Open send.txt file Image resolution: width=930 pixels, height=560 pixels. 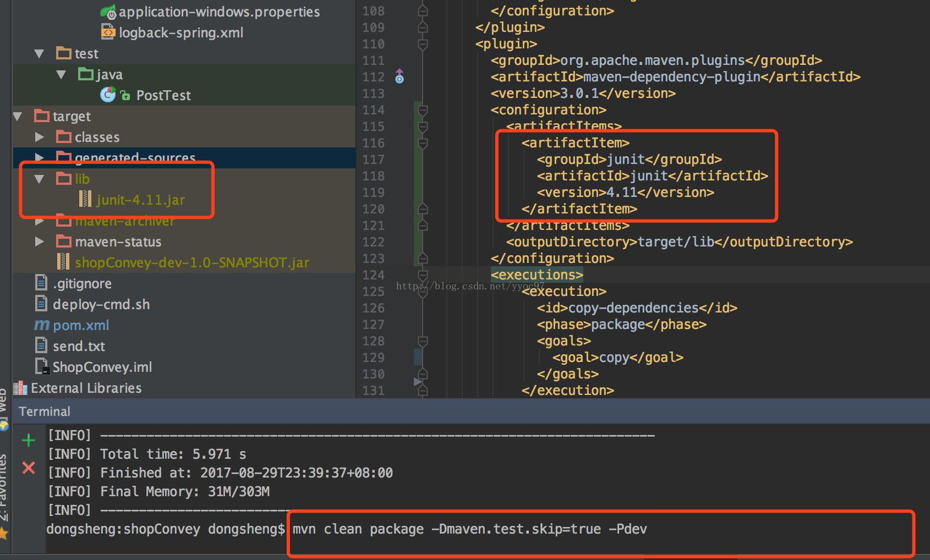[79, 347]
